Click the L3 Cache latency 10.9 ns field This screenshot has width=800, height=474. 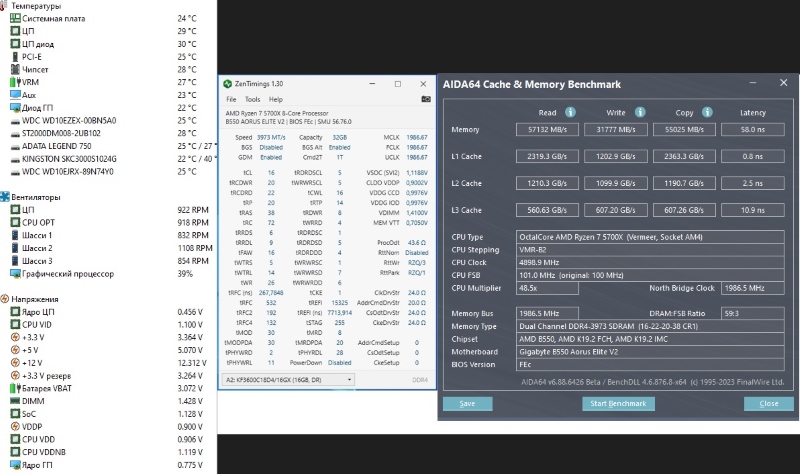[x=753, y=210]
